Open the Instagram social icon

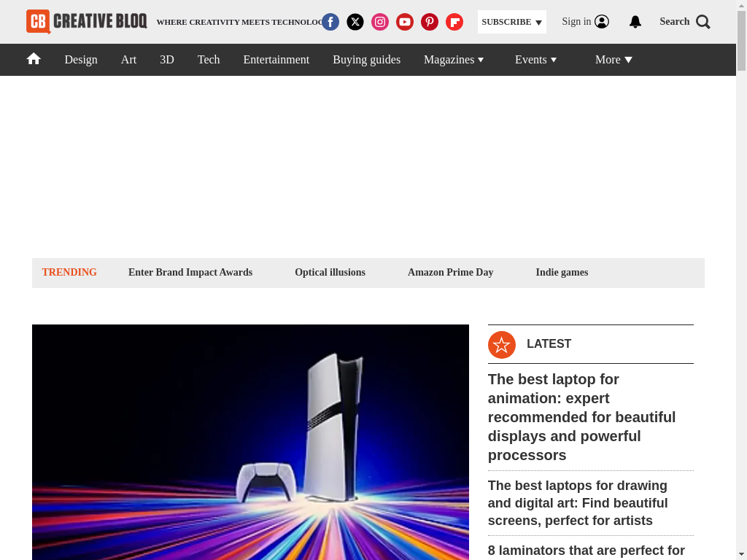point(379,22)
